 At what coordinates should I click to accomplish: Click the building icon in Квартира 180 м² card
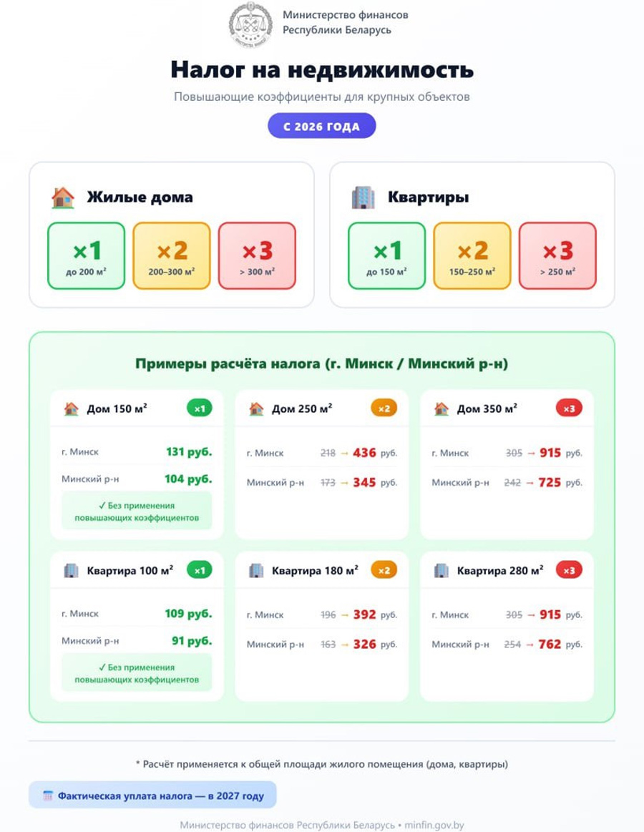(x=256, y=570)
